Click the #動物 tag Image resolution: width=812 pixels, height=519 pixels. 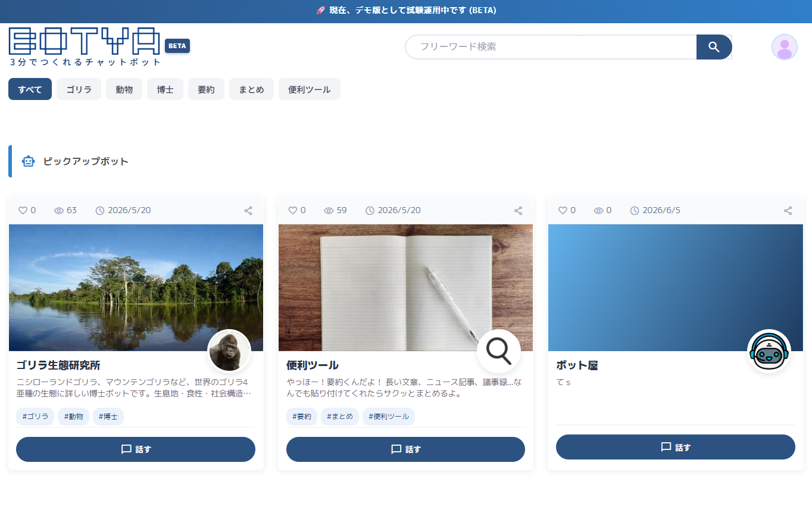[74, 417]
